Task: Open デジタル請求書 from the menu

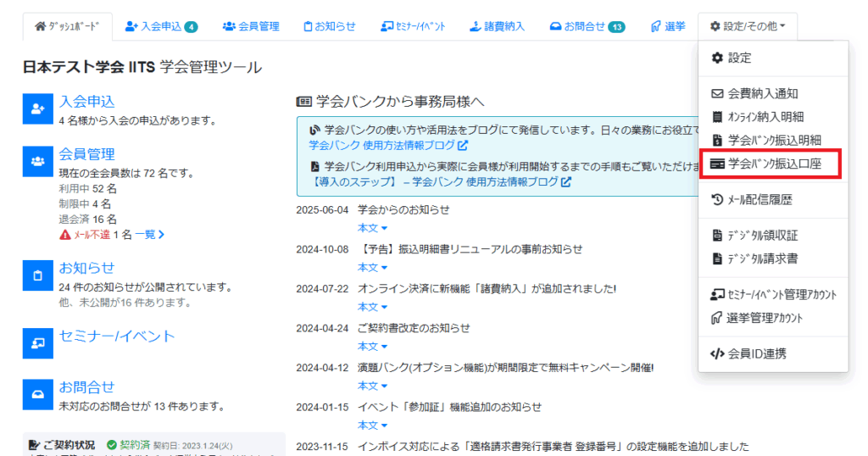Action: pos(762,259)
